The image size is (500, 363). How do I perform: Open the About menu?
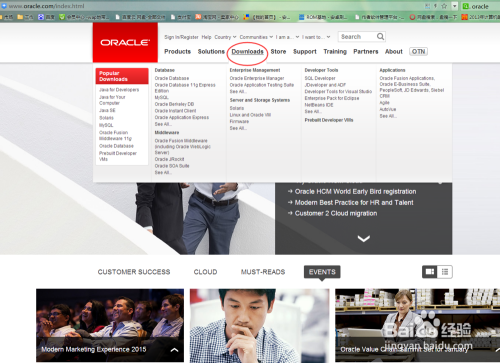pos(394,52)
